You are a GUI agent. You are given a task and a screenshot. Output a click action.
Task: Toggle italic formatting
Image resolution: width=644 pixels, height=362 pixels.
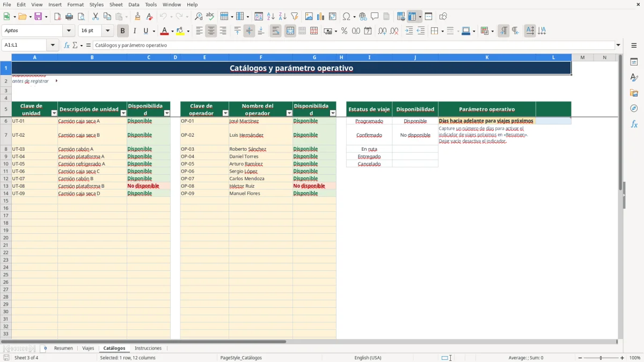134,31
